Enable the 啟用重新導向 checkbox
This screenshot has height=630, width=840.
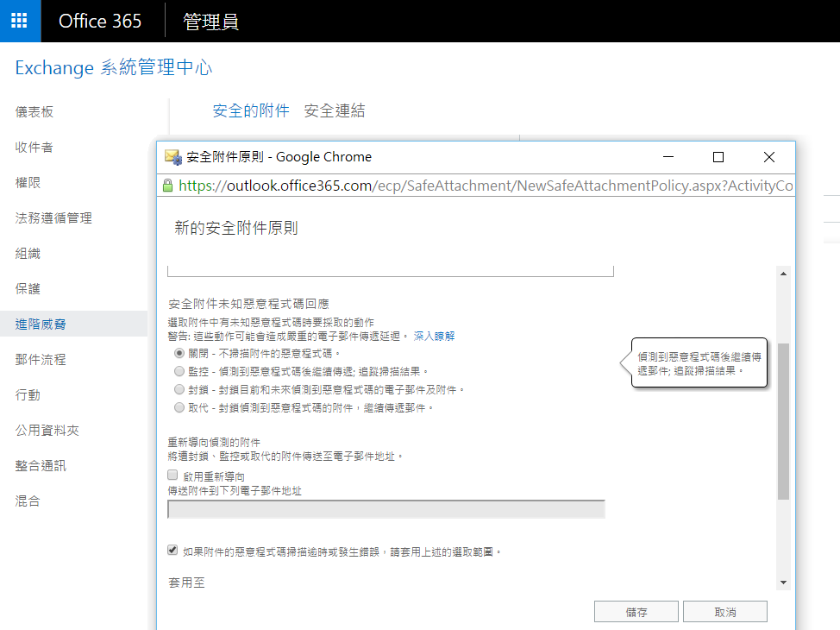tap(173, 476)
